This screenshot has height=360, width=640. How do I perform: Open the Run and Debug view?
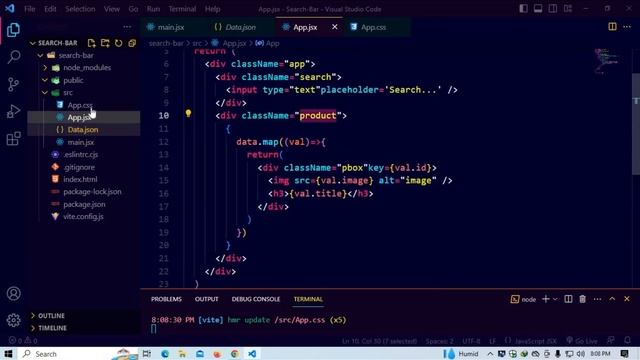(x=13, y=111)
